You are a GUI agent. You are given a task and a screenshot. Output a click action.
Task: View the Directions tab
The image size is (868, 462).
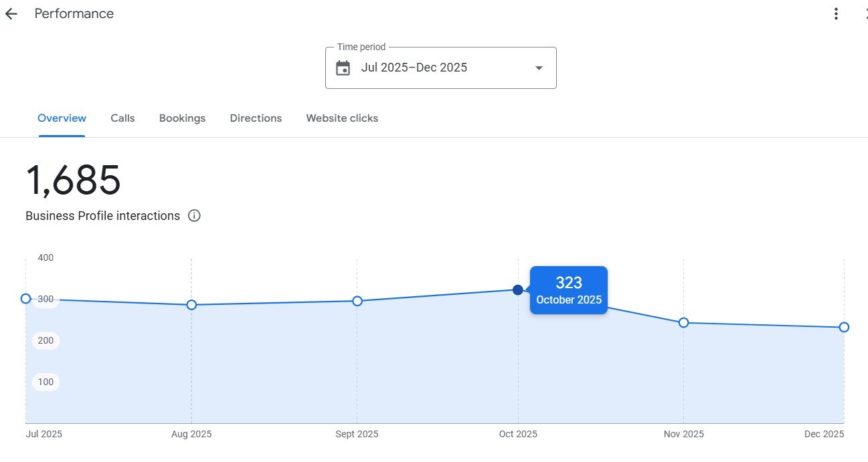pos(256,118)
